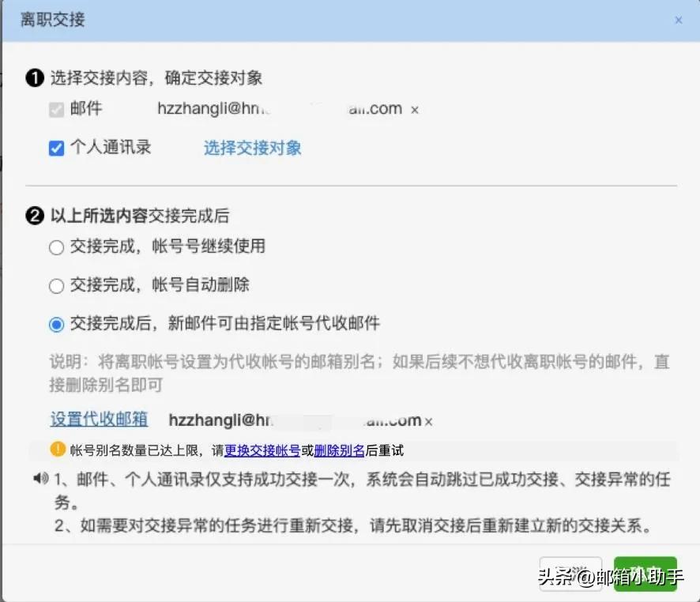
Task: Select 交接完成，帐号号继续使用 option
Action: [56, 247]
